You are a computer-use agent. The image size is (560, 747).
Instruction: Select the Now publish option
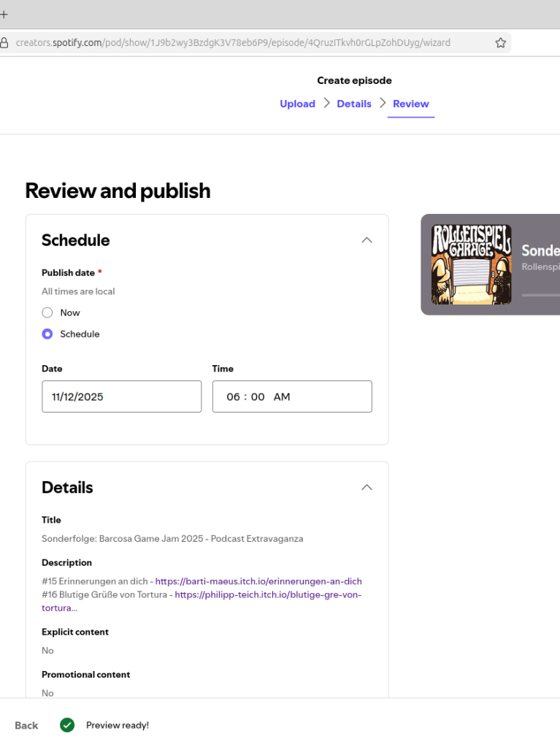pos(47,313)
